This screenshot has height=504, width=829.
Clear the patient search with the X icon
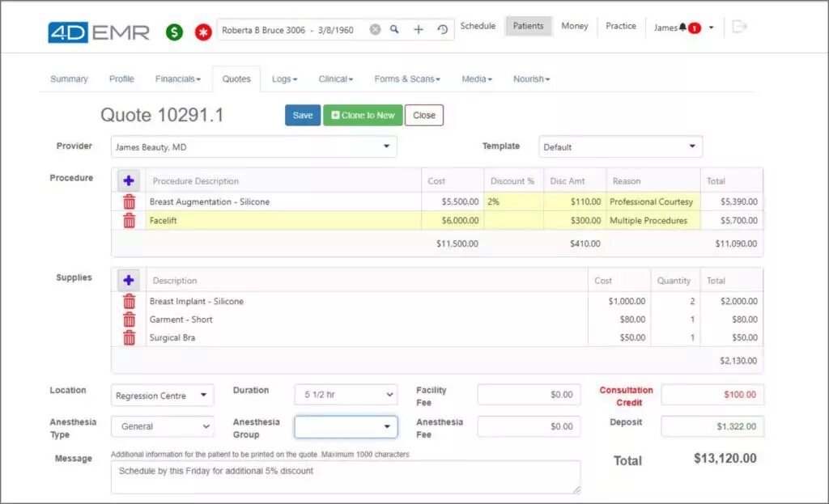tap(375, 30)
